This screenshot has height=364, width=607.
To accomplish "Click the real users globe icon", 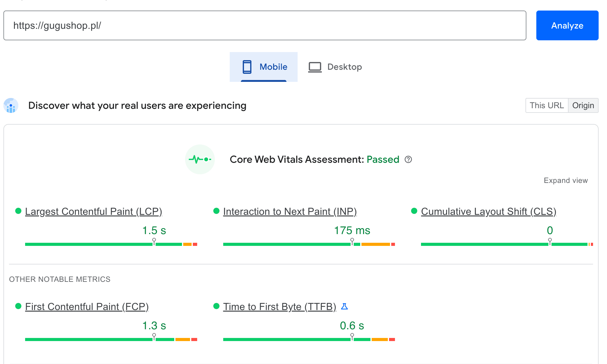I will tap(11, 106).
